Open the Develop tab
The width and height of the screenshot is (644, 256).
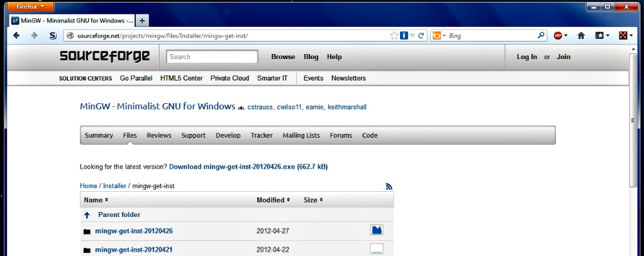228,135
